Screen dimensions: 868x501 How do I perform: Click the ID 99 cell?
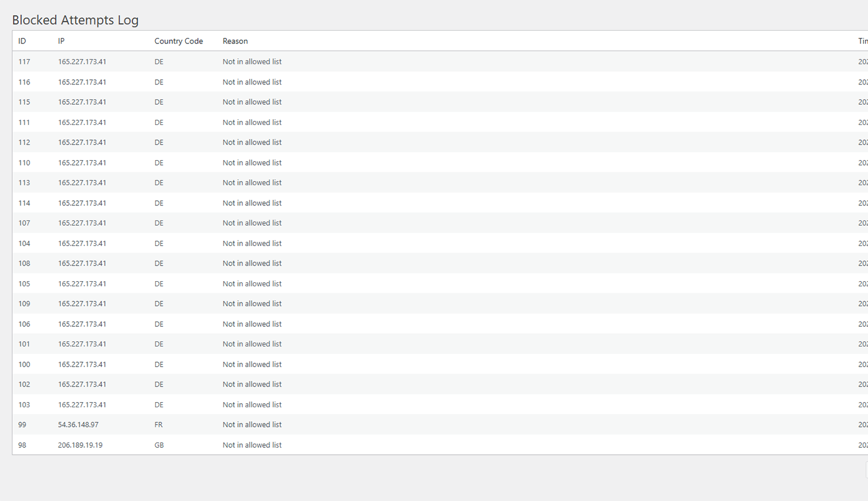coord(23,425)
